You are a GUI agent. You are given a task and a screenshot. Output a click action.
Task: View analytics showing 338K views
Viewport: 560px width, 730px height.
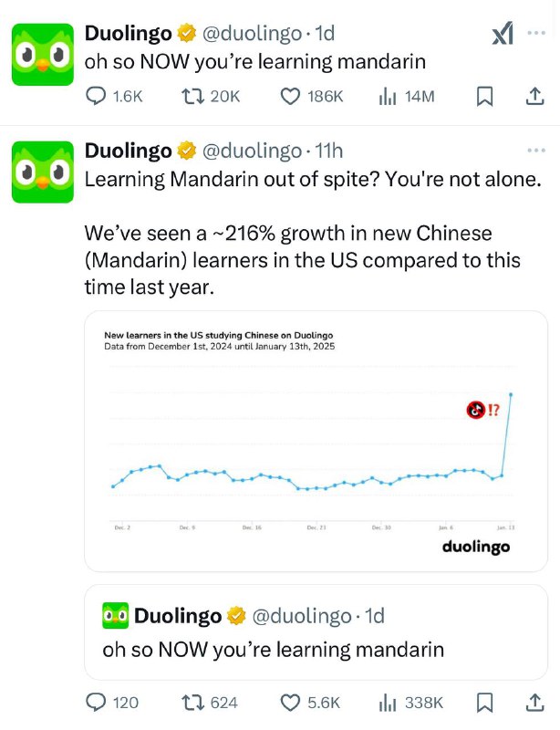(x=386, y=702)
